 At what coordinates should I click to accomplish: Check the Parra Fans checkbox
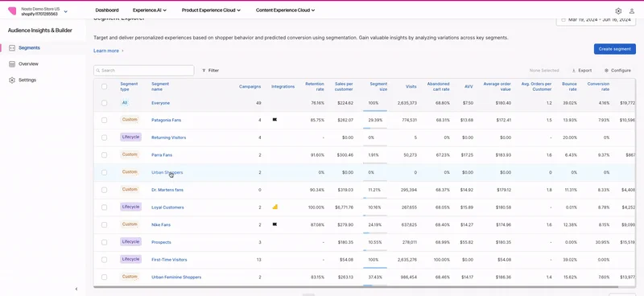pos(105,155)
